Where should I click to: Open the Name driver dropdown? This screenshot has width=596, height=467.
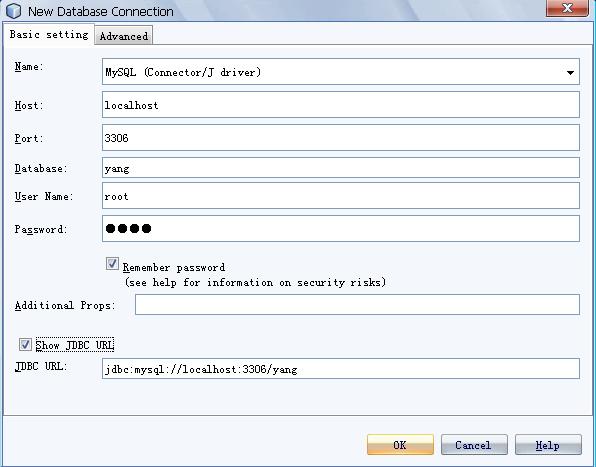pos(341,71)
